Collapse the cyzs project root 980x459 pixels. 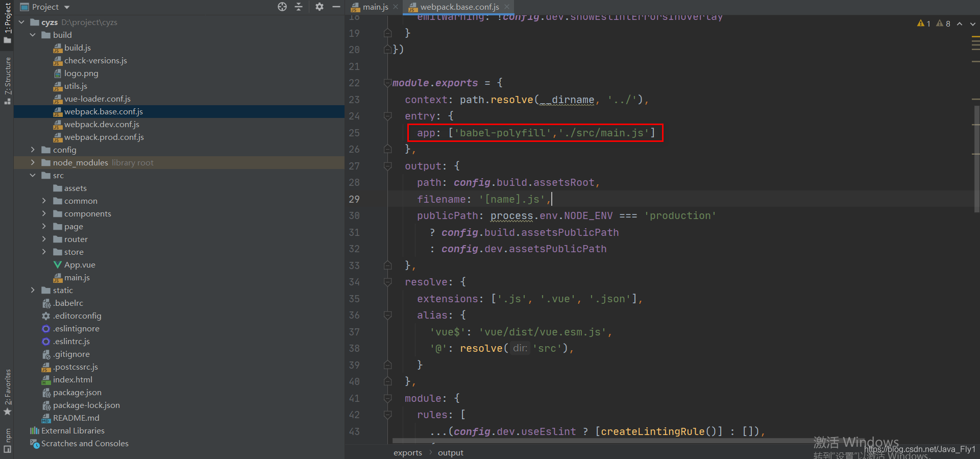[21, 22]
